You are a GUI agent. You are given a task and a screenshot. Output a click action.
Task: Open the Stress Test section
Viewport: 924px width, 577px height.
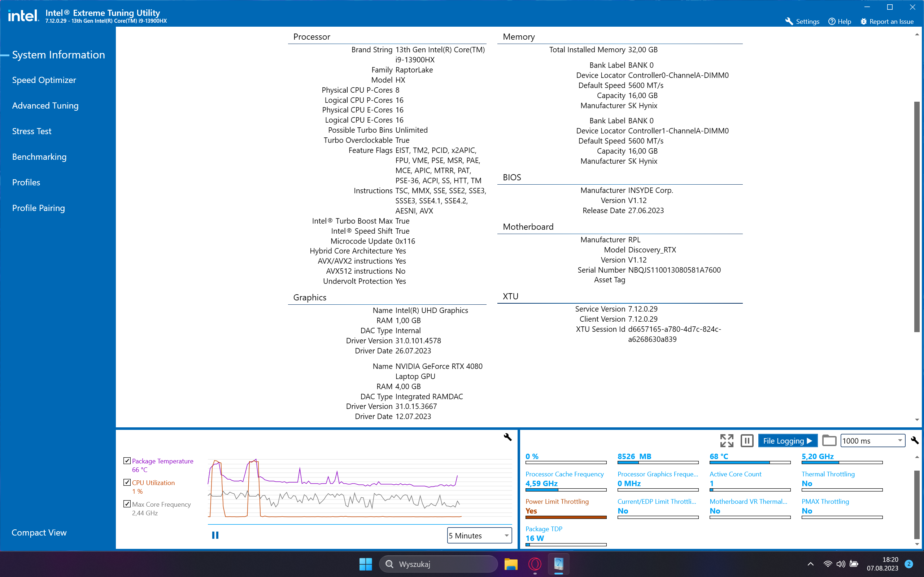[32, 131]
